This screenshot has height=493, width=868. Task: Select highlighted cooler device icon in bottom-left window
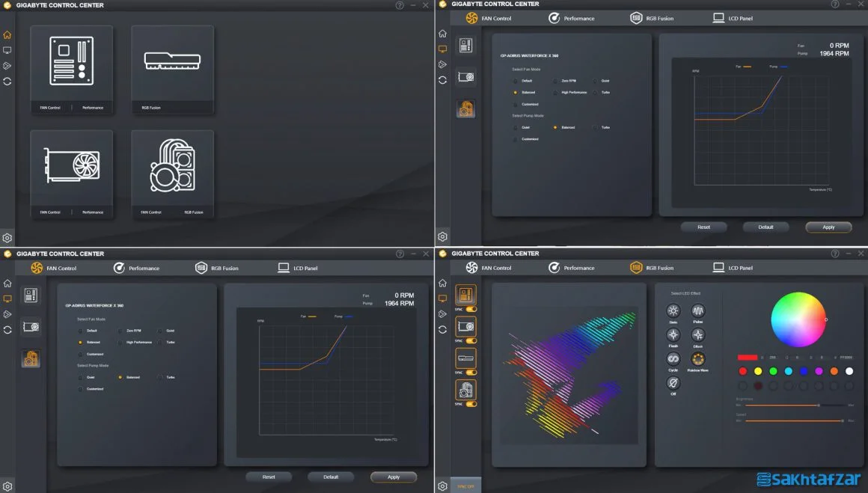31,358
